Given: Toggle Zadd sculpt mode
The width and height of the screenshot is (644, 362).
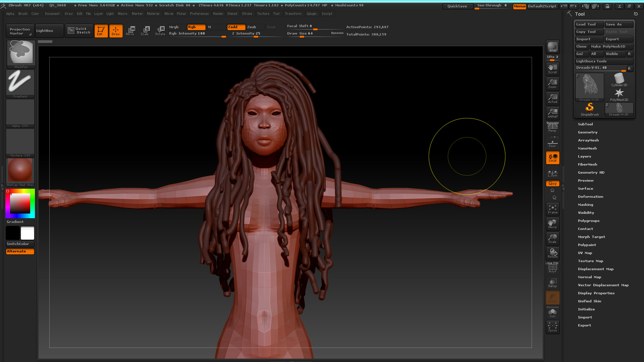Looking at the screenshot, I should [x=236, y=27].
